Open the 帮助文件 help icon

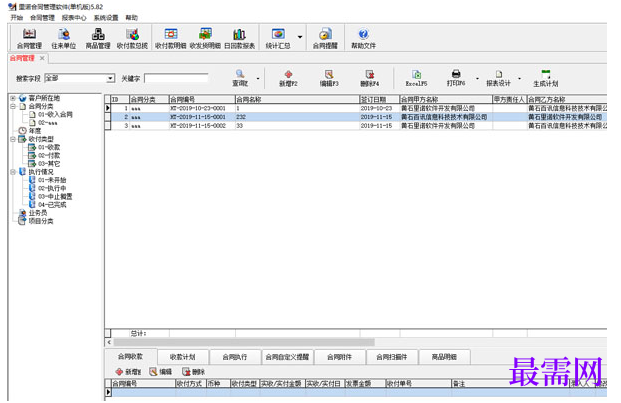pyautogui.click(x=363, y=38)
